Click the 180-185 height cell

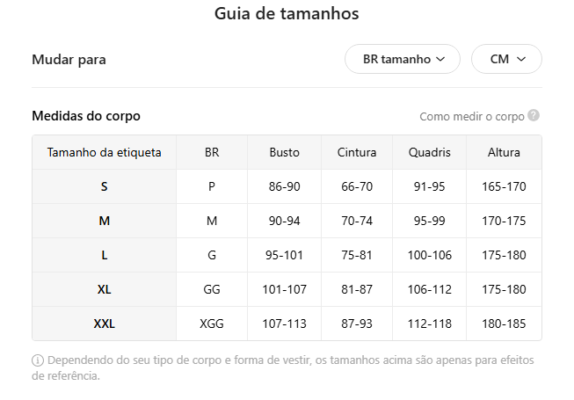click(x=504, y=324)
